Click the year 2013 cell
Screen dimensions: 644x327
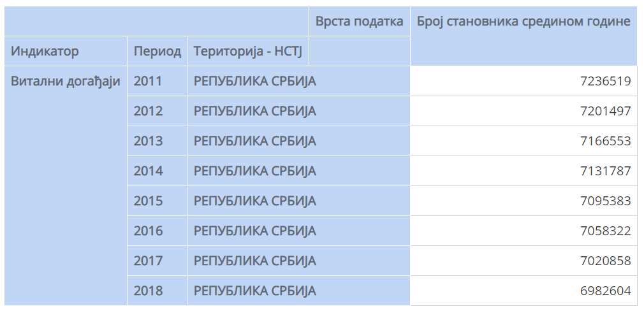pyautogui.click(x=148, y=141)
